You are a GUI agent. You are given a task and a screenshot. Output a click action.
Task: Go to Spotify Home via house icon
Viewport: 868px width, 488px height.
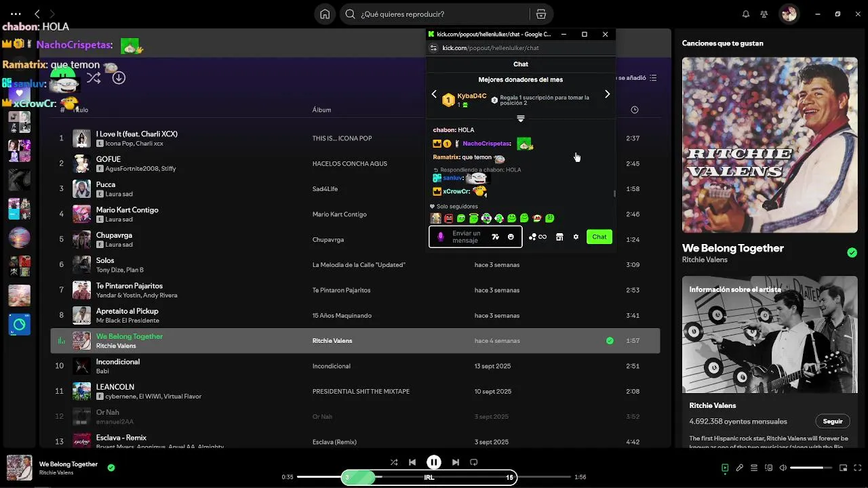pyautogui.click(x=325, y=14)
